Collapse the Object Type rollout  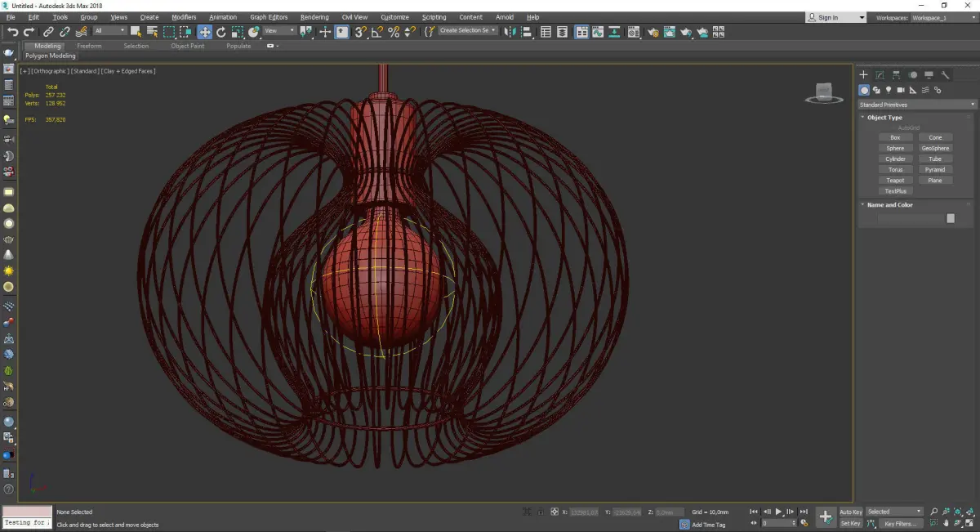(x=884, y=118)
